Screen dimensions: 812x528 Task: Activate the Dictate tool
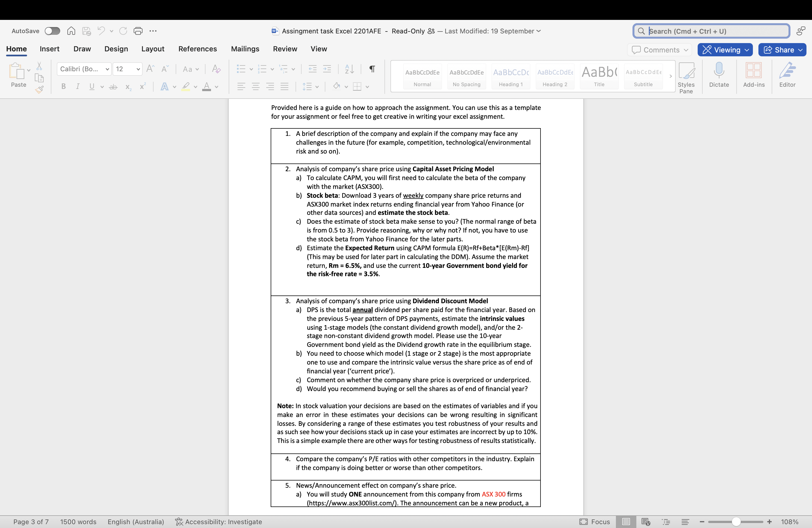click(719, 76)
